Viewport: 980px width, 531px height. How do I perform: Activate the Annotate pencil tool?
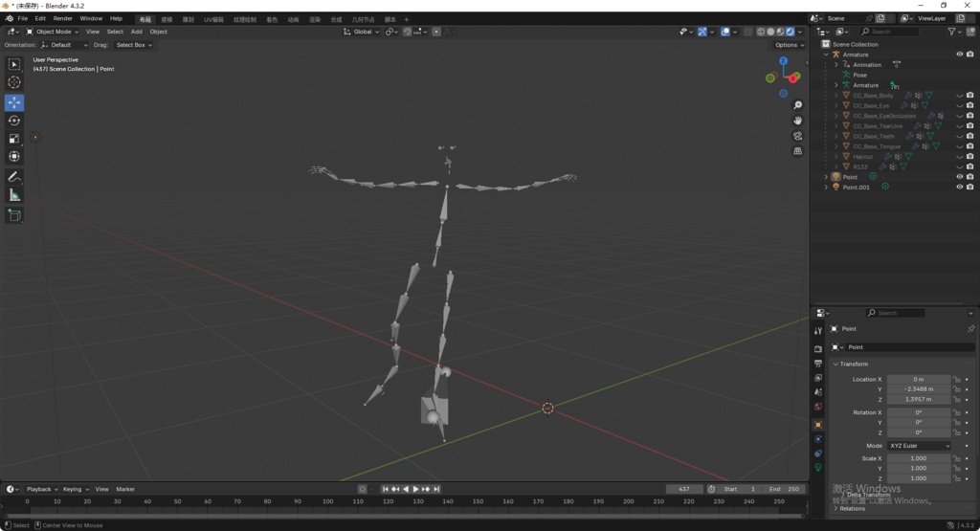click(x=14, y=177)
